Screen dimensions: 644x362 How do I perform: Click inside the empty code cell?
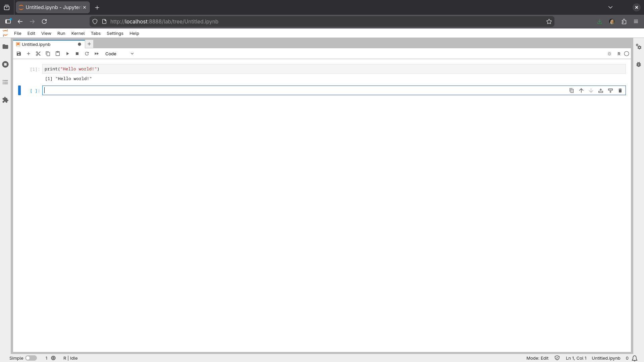[x=302, y=90]
